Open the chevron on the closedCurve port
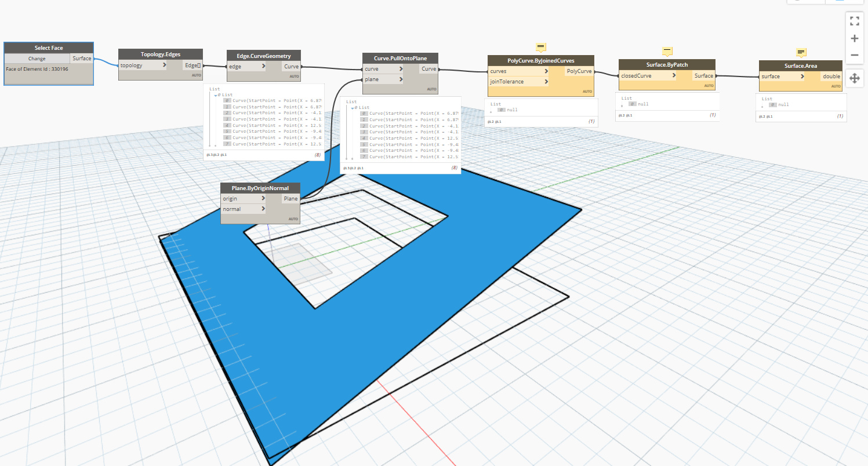Image resolution: width=868 pixels, height=466 pixels. 673,75
